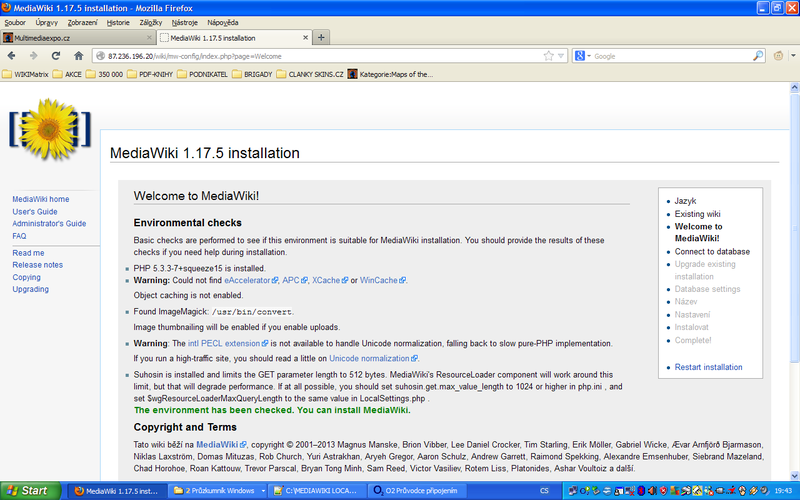Follow the APC external link
The width and height of the screenshot is (800, 500).
[295, 280]
